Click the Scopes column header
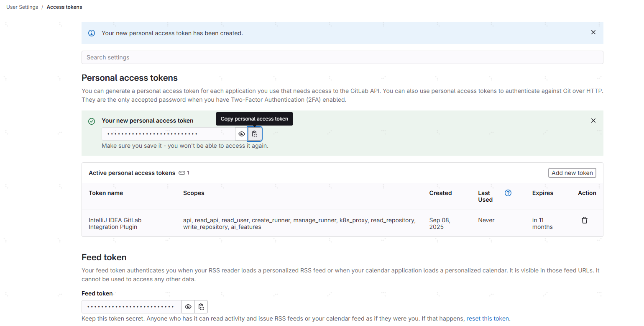This screenshot has width=644, height=326. (194, 193)
